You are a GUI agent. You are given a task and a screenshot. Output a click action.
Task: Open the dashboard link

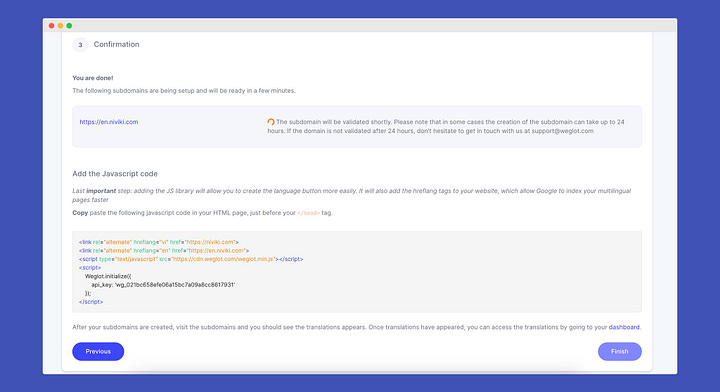(x=624, y=327)
